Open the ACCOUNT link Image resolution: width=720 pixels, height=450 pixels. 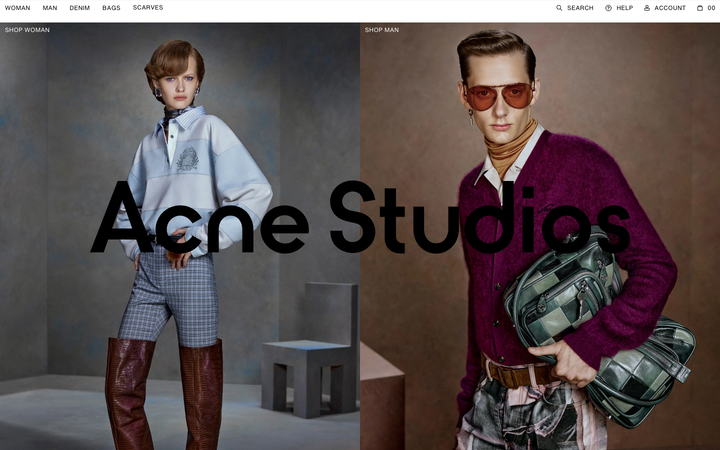tap(670, 8)
